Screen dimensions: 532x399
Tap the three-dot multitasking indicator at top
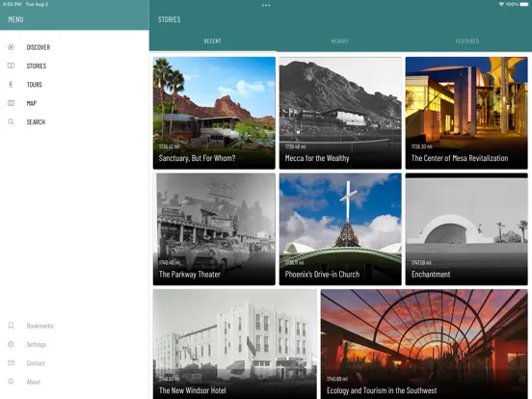coord(266,5)
